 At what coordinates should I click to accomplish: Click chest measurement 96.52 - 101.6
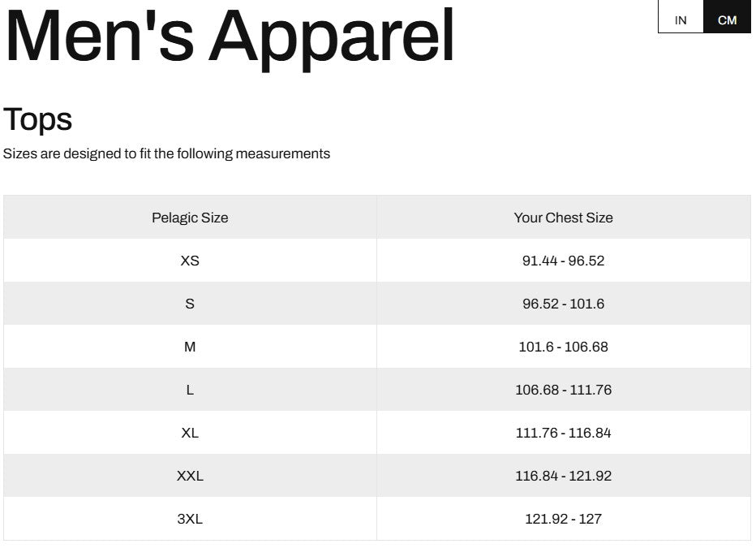pos(563,304)
